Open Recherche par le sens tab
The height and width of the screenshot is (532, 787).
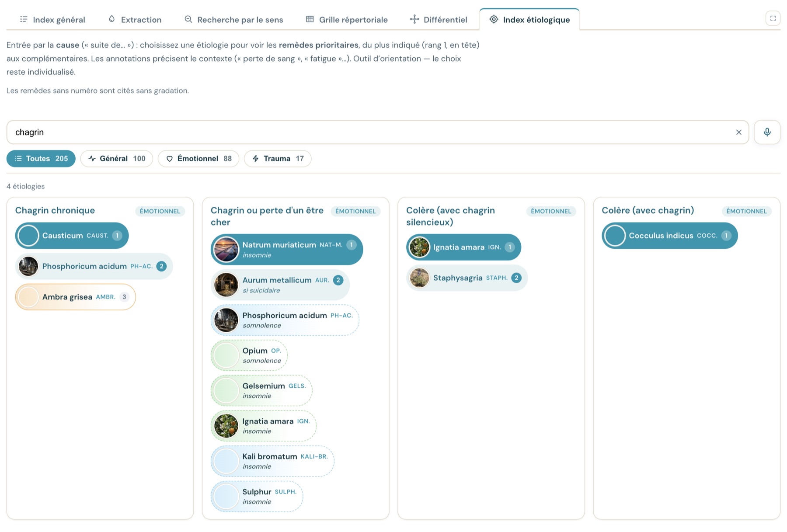pyautogui.click(x=234, y=19)
